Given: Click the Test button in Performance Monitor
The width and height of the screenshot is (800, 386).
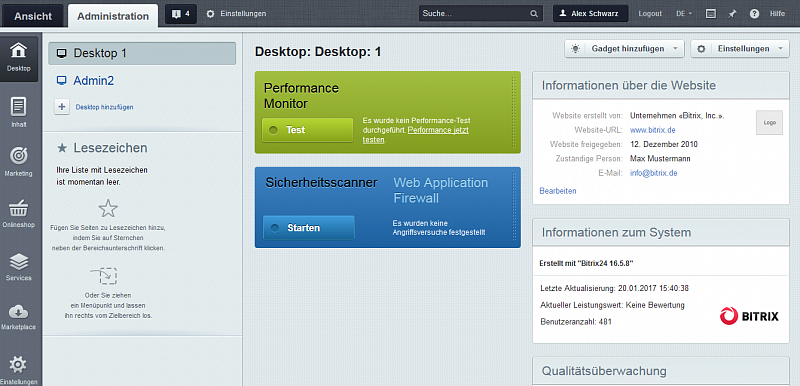Looking at the screenshot, I should (307, 130).
